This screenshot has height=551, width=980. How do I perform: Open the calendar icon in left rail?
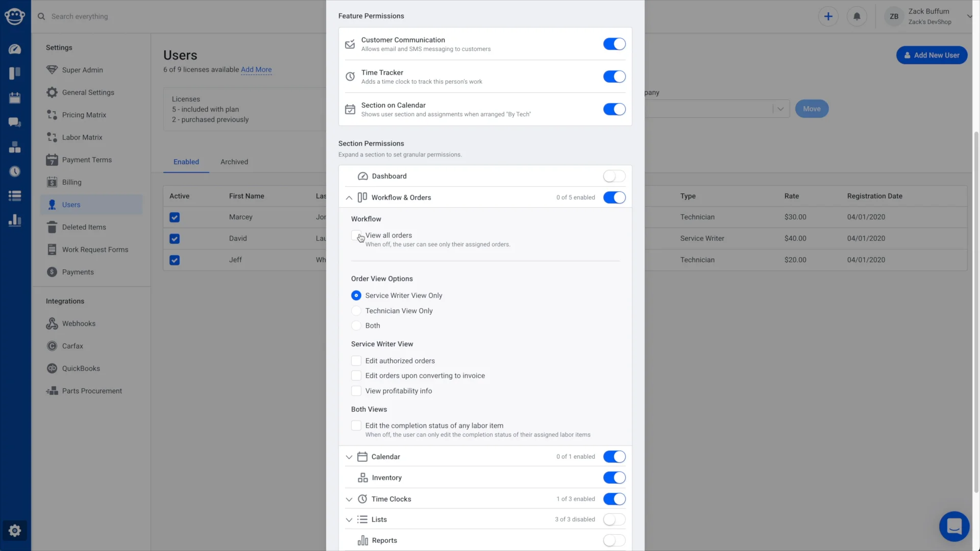[15, 98]
